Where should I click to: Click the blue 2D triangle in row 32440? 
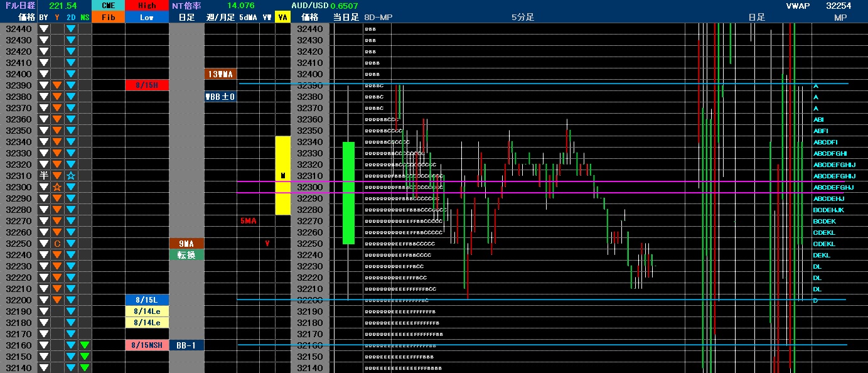[71, 29]
